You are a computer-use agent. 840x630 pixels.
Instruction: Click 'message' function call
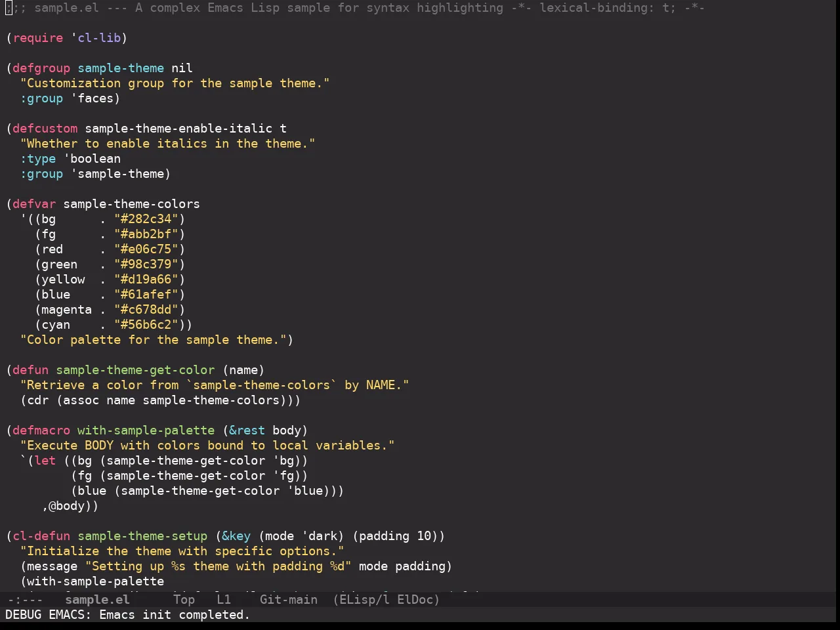tap(52, 566)
